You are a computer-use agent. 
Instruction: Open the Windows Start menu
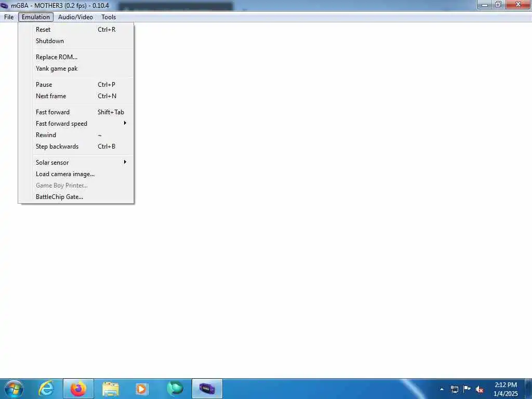click(14, 389)
